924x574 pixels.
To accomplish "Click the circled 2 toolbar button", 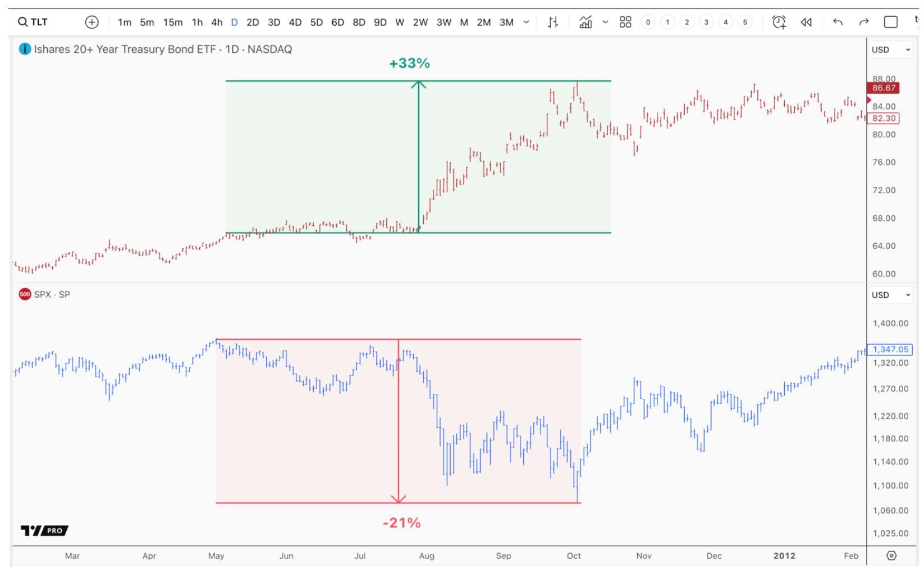I will tap(687, 22).
